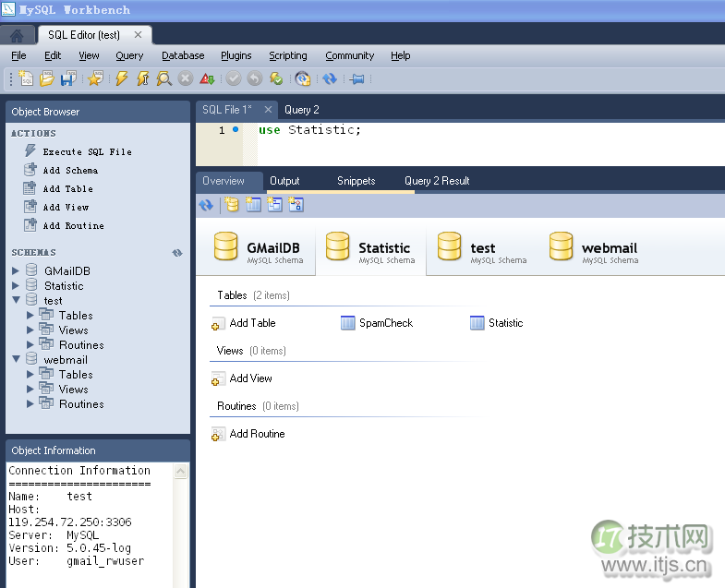
Task: Refresh the schema list in the SCHEMAS header
Action: pos(177,253)
